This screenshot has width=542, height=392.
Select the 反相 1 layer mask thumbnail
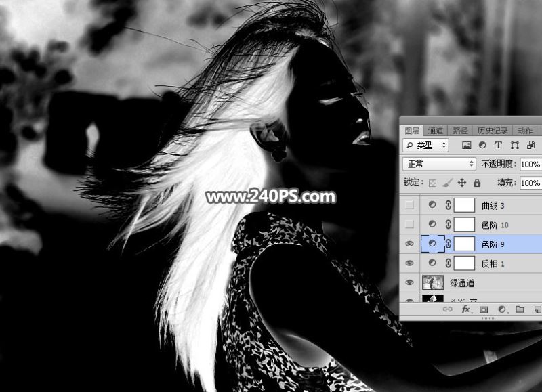click(464, 263)
